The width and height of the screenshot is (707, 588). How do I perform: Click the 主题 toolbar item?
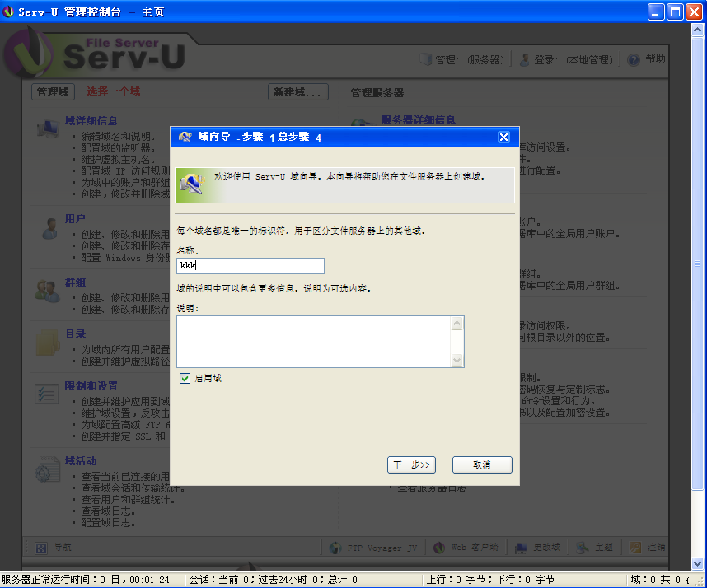(x=594, y=548)
